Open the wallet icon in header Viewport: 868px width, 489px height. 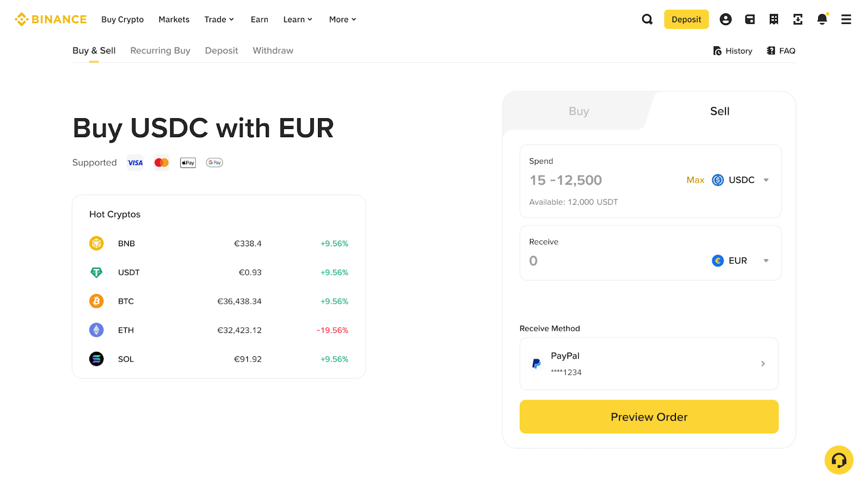coord(750,20)
